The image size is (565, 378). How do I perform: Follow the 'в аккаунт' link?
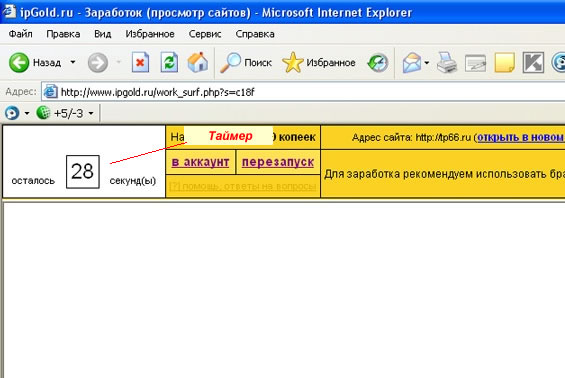200,162
